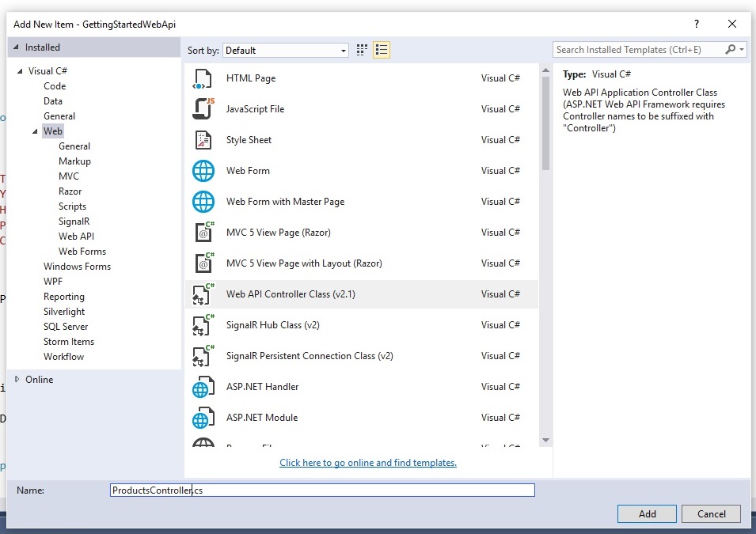756x534 pixels.
Task: Click the Search Installed Templates field
Action: (638, 50)
